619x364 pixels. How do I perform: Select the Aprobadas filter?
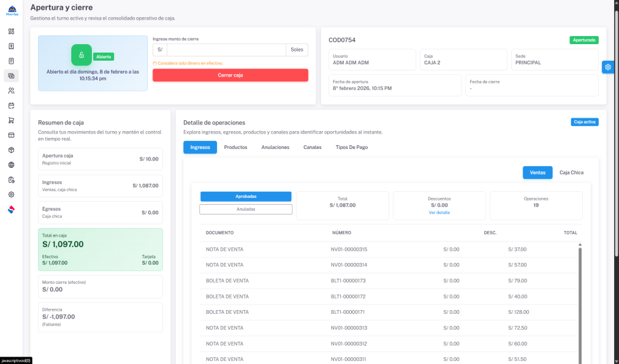coord(246,197)
